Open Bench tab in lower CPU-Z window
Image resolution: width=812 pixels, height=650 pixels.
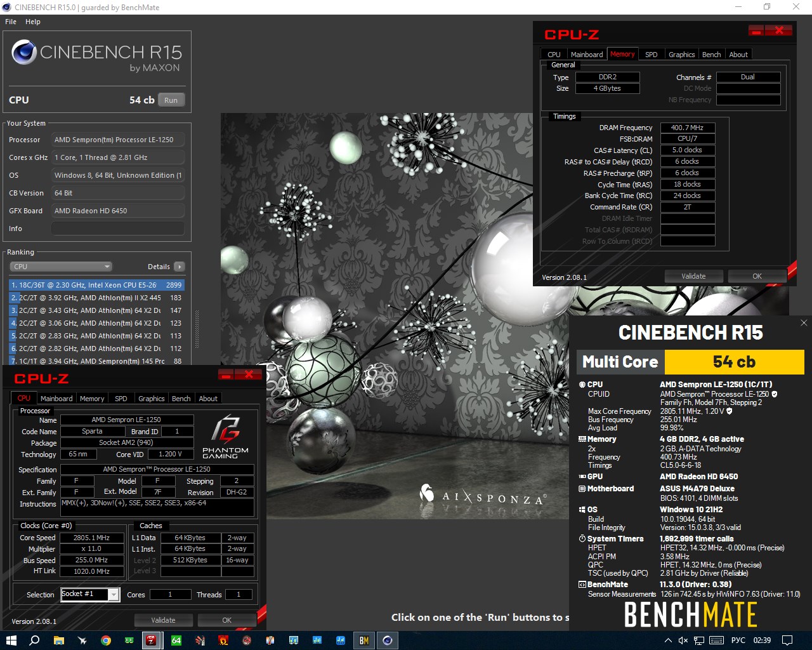click(181, 399)
